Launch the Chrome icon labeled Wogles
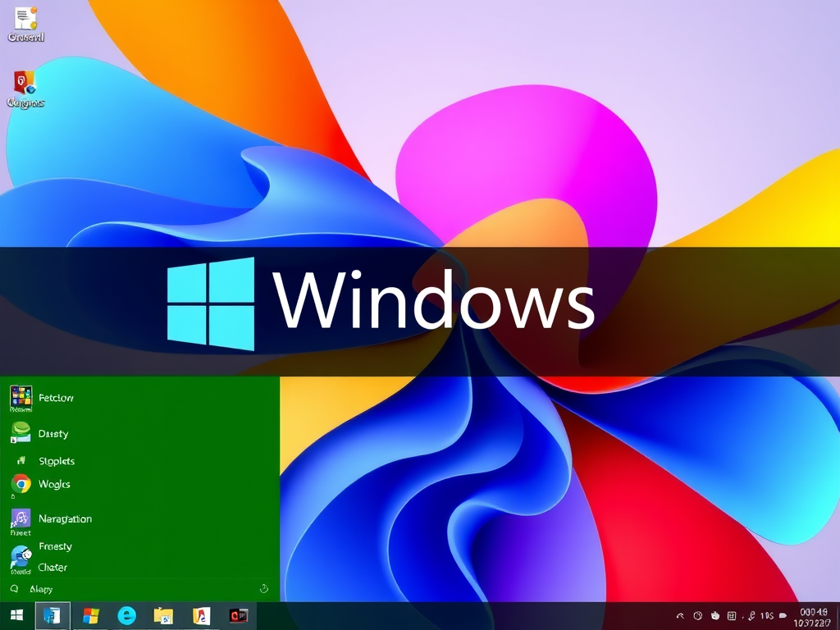The height and width of the screenshot is (630, 840). coord(41,484)
